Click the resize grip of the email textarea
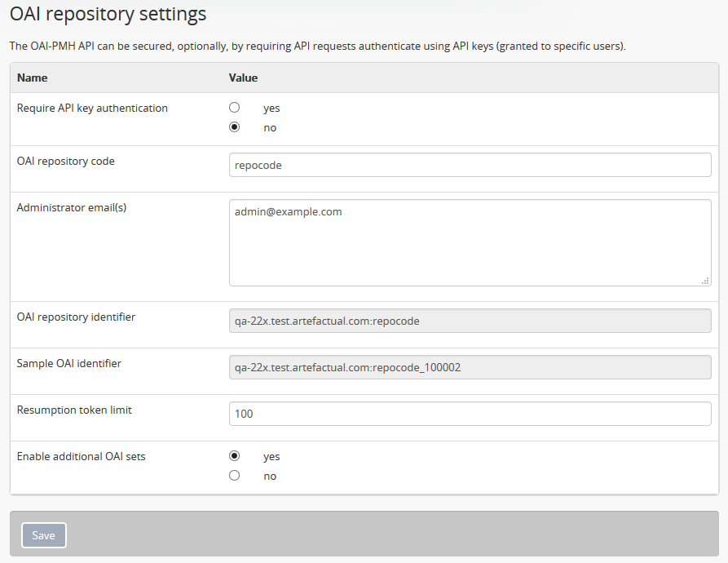 [x=705, y=280]
